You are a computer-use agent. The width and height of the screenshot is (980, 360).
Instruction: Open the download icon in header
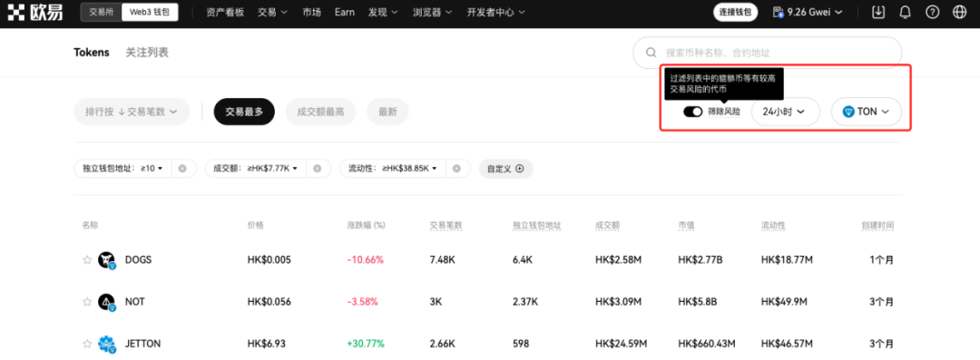pos(878,12)
